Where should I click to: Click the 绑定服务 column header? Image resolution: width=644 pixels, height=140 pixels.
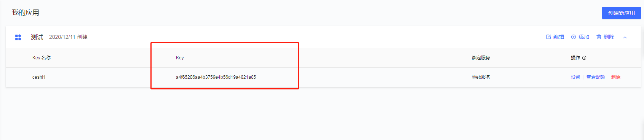point(481,58)
